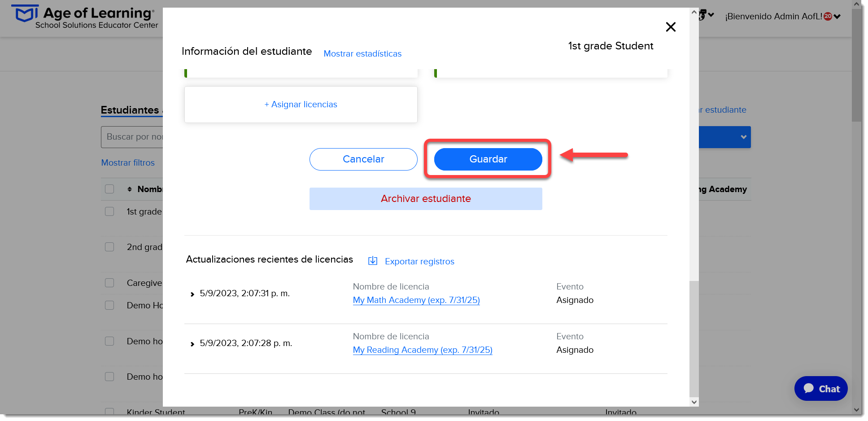Expand the 2:07:28 p. m. log entry
This screenshot has height=421, width=868.
(x=192, y=344)
